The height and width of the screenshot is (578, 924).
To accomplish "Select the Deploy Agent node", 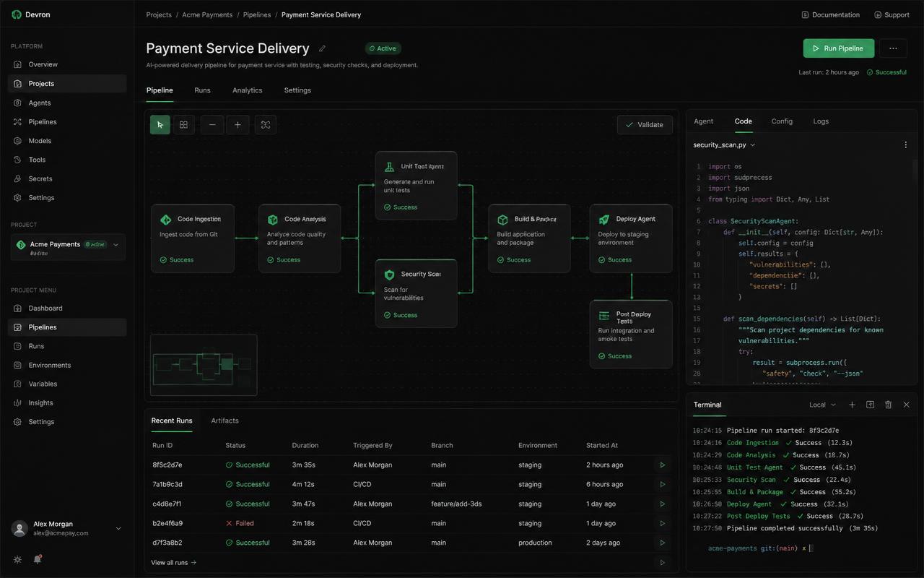I will (631, 238).
